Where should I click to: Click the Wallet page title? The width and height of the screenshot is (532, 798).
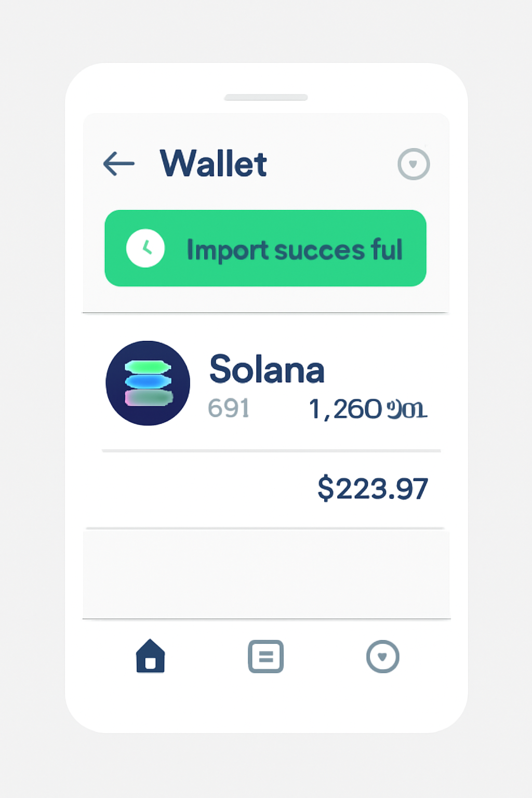point(213,164)
